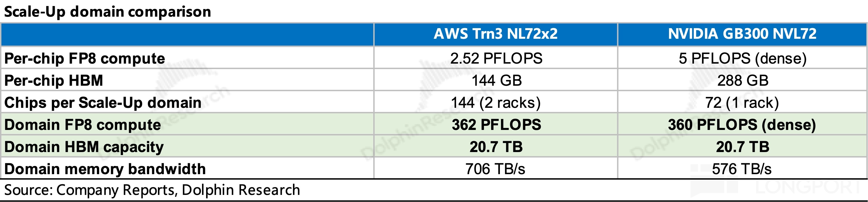Select the Per-chip HBM row label
This screenshot has height=202, width=868.
click(x=54, y=81)
